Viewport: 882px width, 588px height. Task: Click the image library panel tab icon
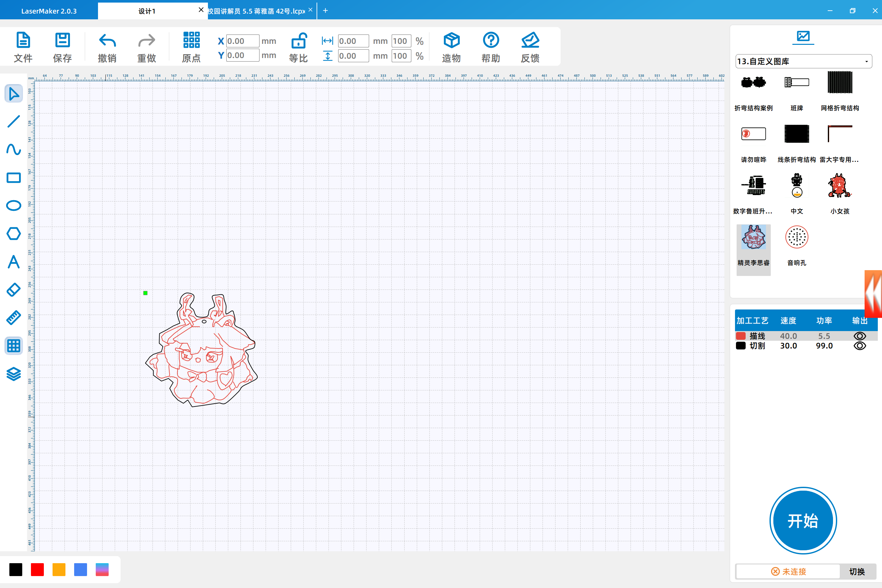tap(803, 37)
